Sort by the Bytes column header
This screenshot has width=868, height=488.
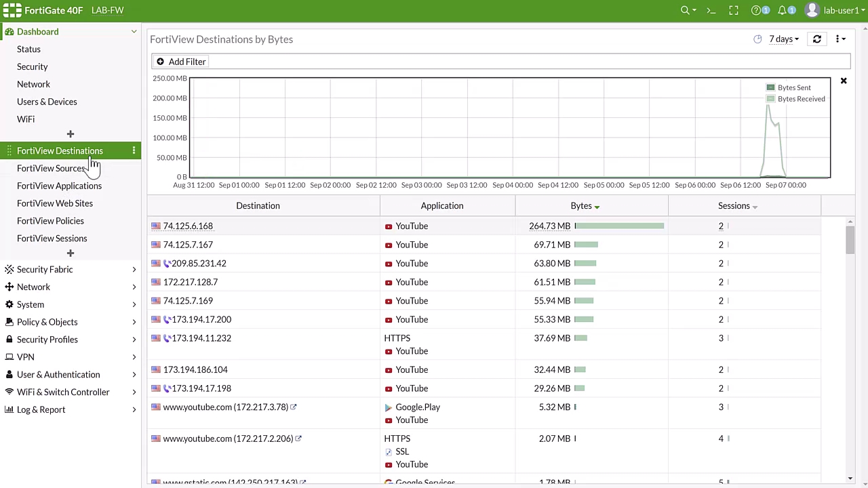pyautogui.click(x=581, y=206)
